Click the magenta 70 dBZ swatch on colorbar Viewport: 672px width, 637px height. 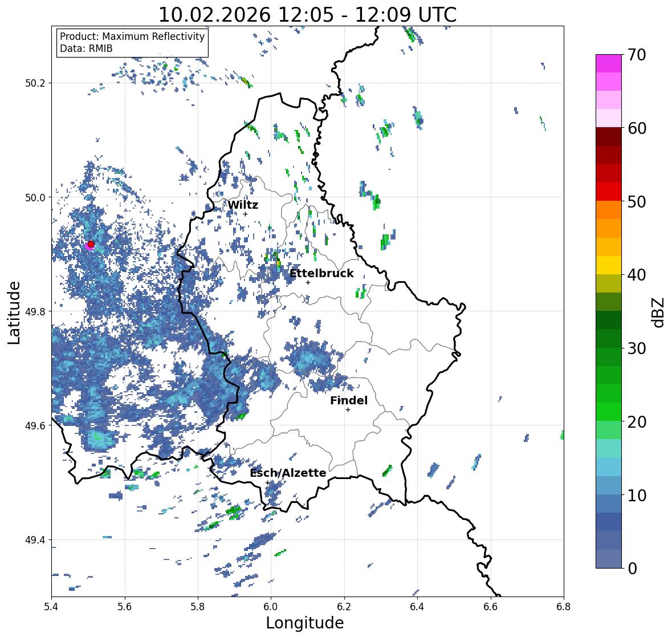tap(609, 63)
